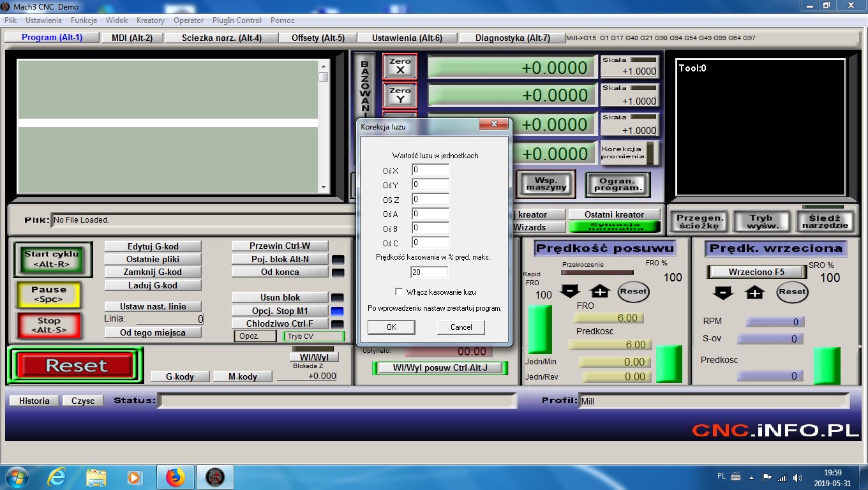Image resolution: width=868 pixels, height=490 pixels.
Task: Confirm the dialog with OK
Action: tap(391, 327)
